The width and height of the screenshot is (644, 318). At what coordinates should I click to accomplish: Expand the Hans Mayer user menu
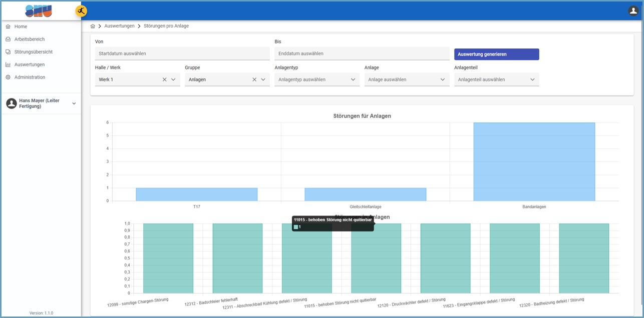coord(74,103)
